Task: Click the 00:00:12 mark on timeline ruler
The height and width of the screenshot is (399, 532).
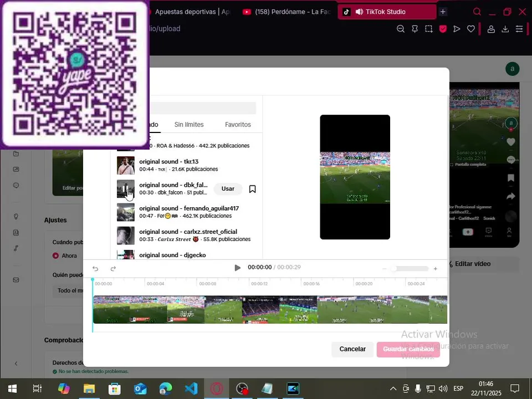Action: pyautogui.click(x=259, y=284)
